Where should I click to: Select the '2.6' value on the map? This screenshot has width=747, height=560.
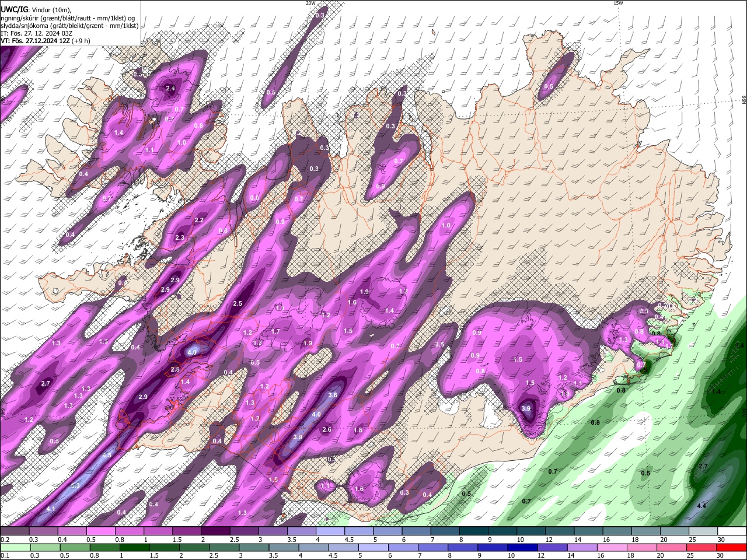tap(327, 429)
